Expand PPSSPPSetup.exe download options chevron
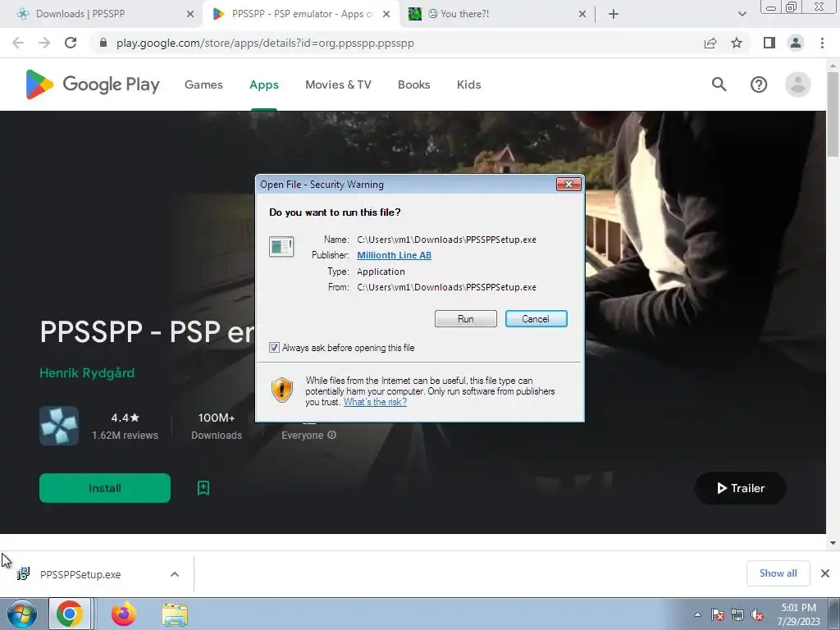 175,574
